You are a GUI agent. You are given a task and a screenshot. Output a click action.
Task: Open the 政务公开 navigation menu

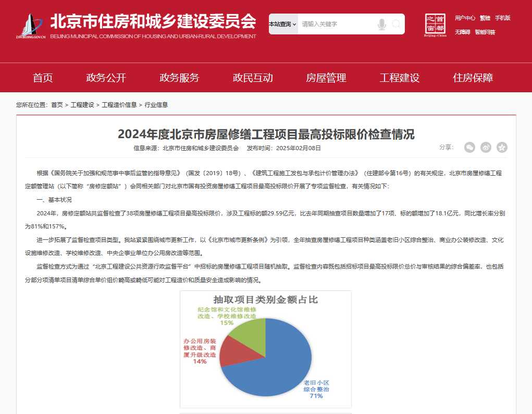(106, 78)
